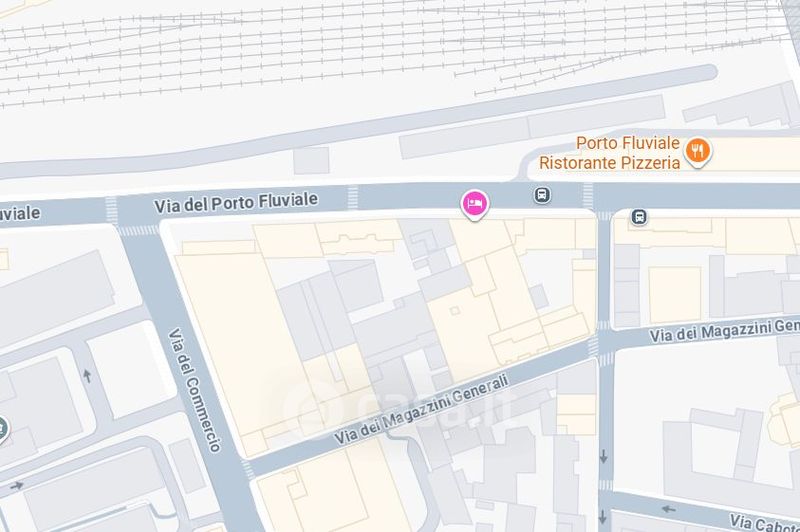Click the truncated Via dei Magazzini label at right edge
Screen dimensions: 800x532
tap(724, 330)
